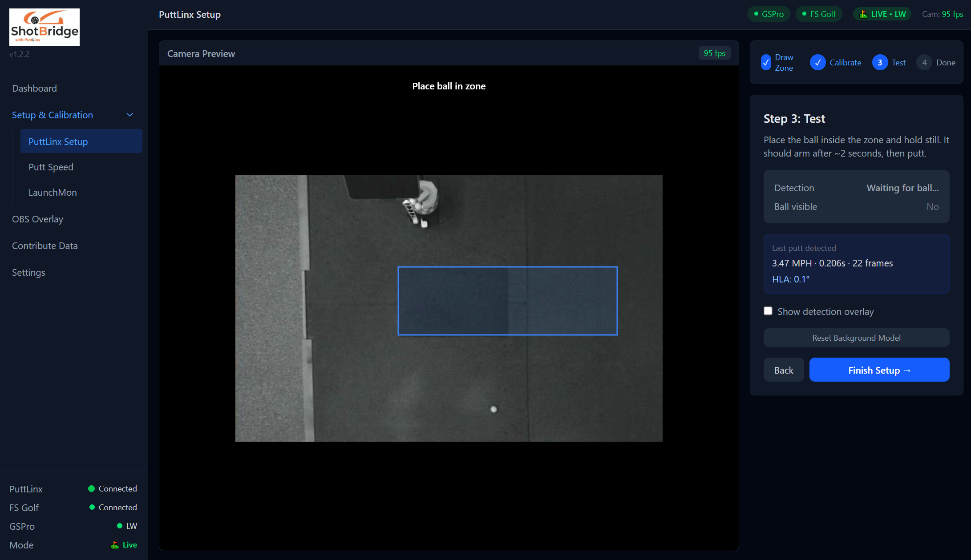The image size is (971, 560).
Task: Click the green dot in GSPro pill
Action: pos(756,14)
